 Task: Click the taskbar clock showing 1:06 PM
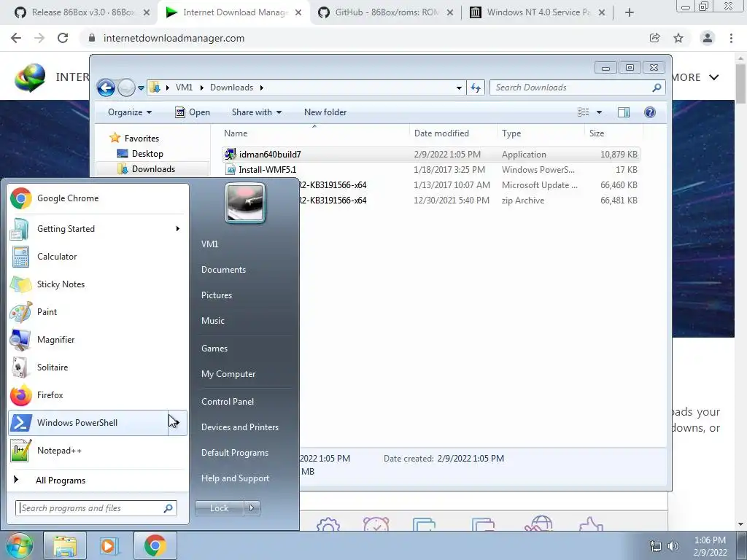[710, 546]
